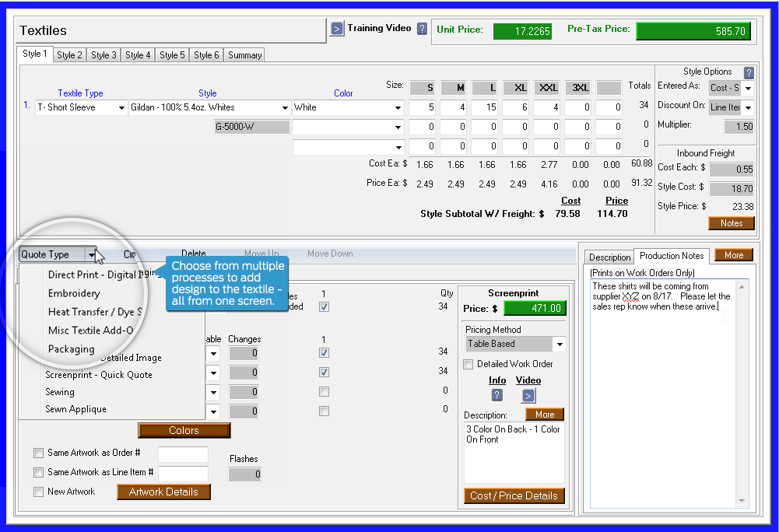Check Same Artwork as Order #
This screenshot has width=779, height=532.
pos(39,453)
